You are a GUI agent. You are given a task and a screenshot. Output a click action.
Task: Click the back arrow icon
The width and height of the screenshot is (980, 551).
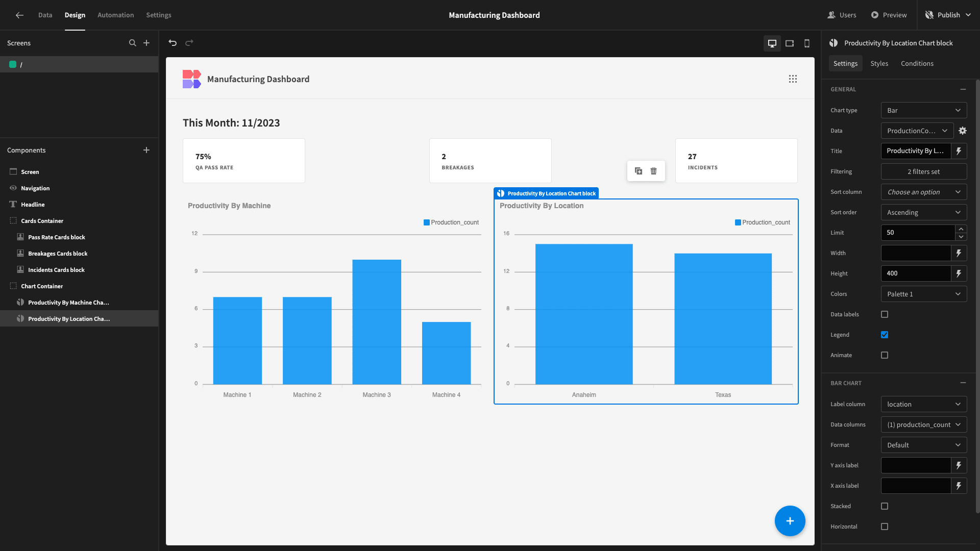pos(19,15)
